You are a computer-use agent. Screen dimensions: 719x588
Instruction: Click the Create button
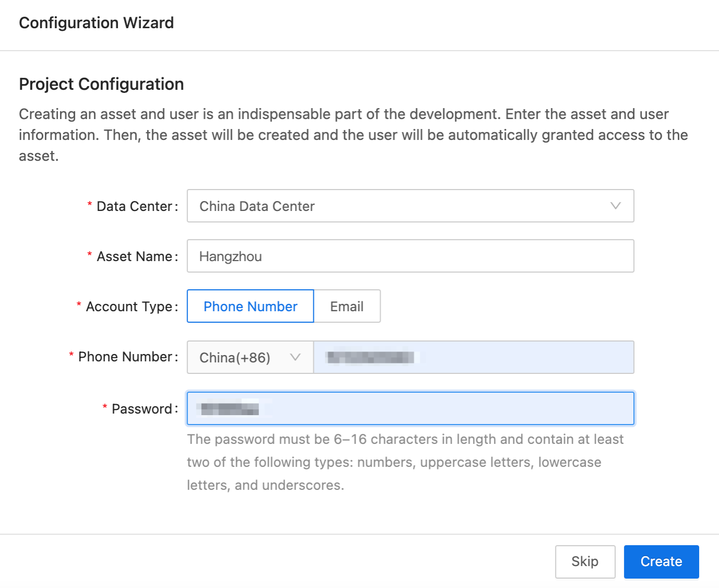[x=661, y=561]
